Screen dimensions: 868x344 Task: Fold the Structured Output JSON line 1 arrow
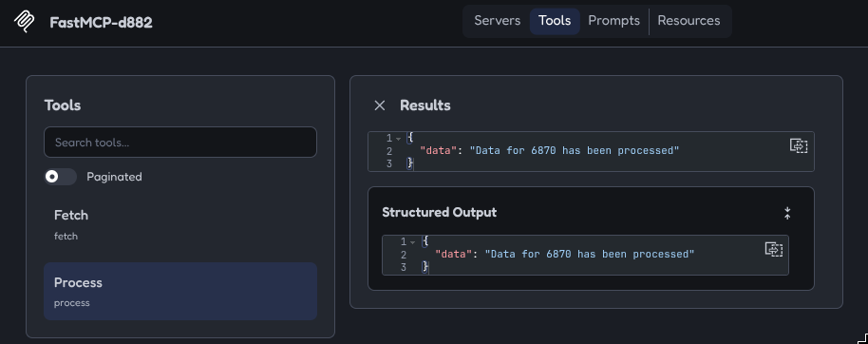(x=412, y=242)
